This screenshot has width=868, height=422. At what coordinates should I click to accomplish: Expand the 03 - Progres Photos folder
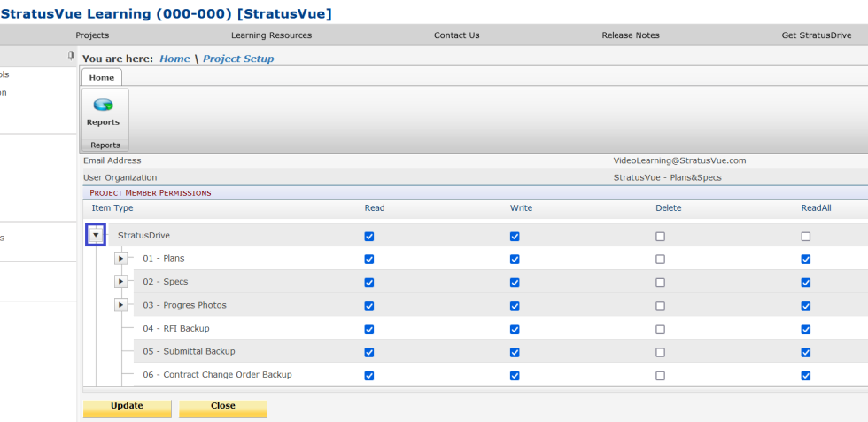[x=120, y=305]
